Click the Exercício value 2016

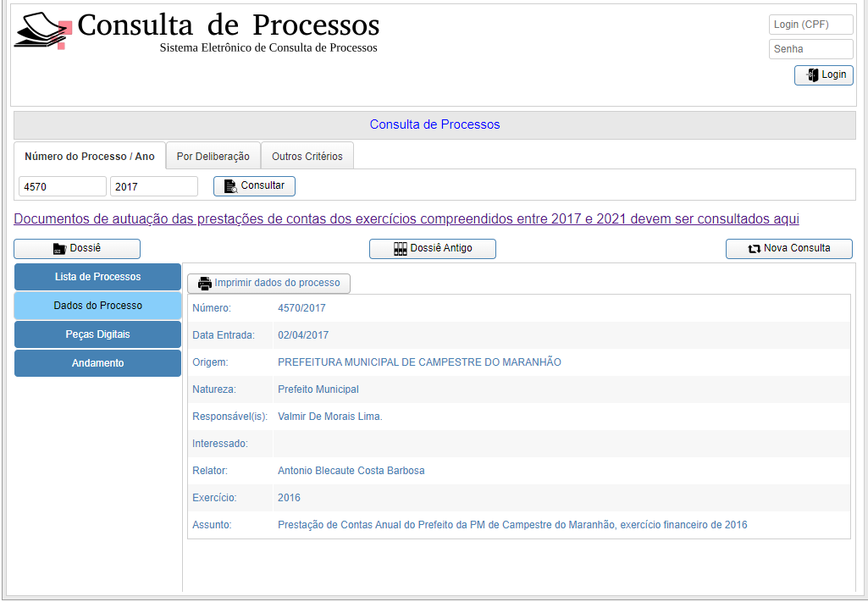[x=289, y=498]
